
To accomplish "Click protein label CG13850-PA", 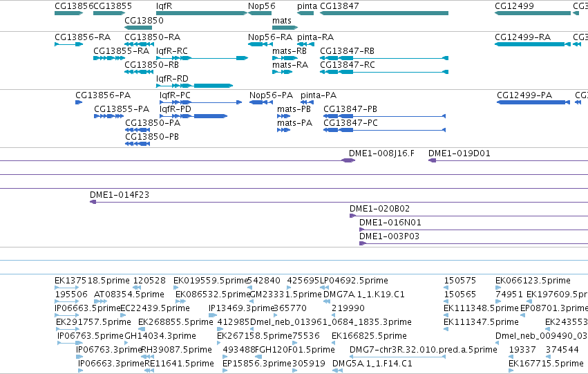I will coord(153,123).
